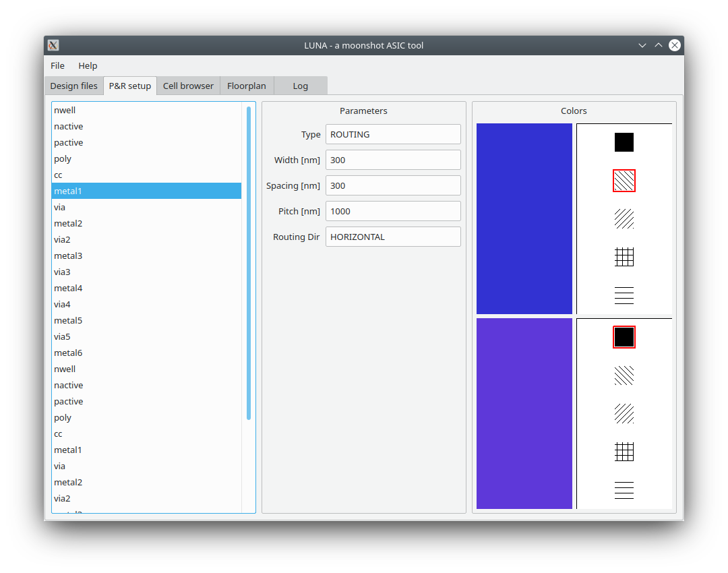728x573 pixels.
Task: Select the highlighted metal1 layer
Action: (x=147, y=191)
